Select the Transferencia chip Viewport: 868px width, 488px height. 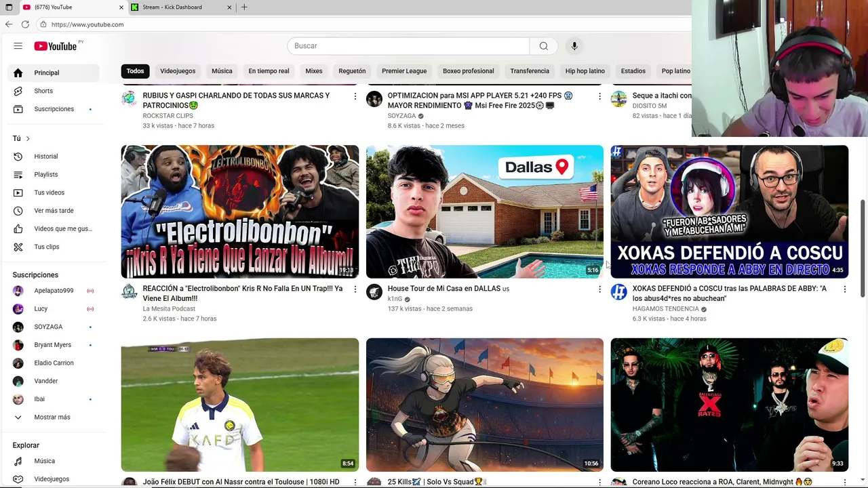coord(530,71)
